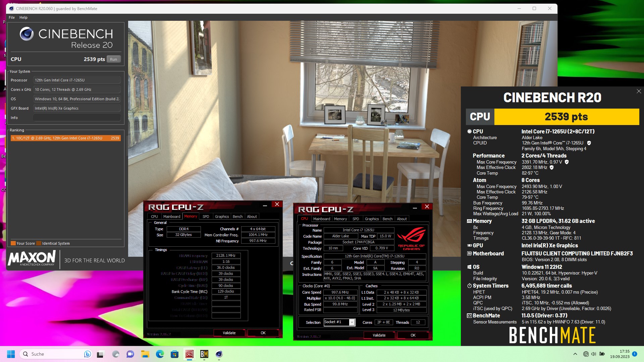Image resolution: width=644 pixels, height=362 pixels.
Task: Open the File menu in Cinebench
Action: 12,17
